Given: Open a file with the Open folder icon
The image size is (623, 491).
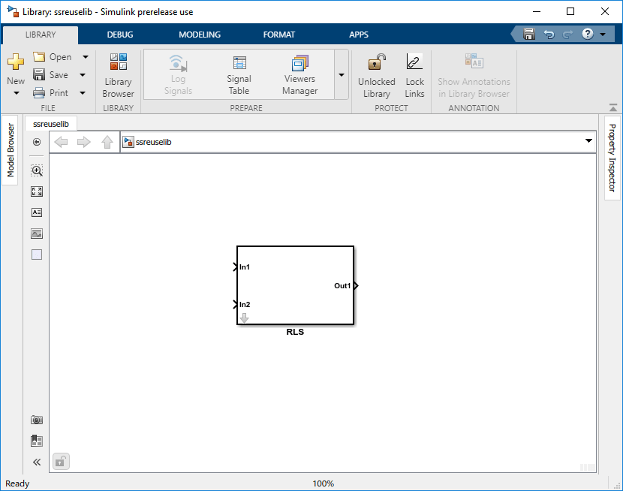Looking at the screenshot, I should 39,57.
